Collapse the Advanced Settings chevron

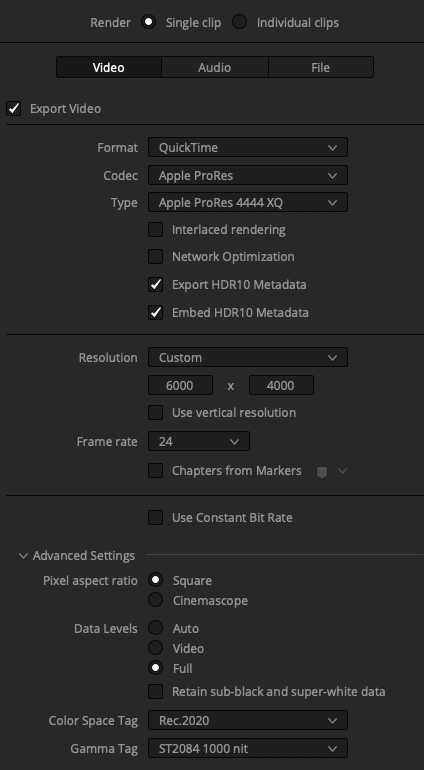(x=23, y=556)
